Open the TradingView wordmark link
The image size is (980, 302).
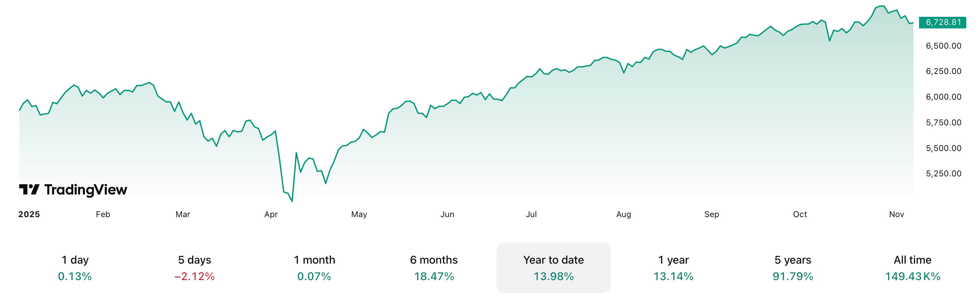(x=86, y=189)
